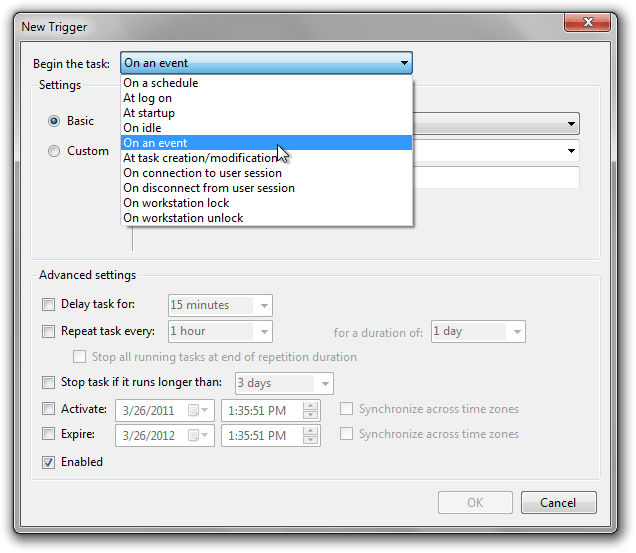Select the highlighted On an event list entry
This screenshot has width=636, height=553.
(x=266, y=143)
